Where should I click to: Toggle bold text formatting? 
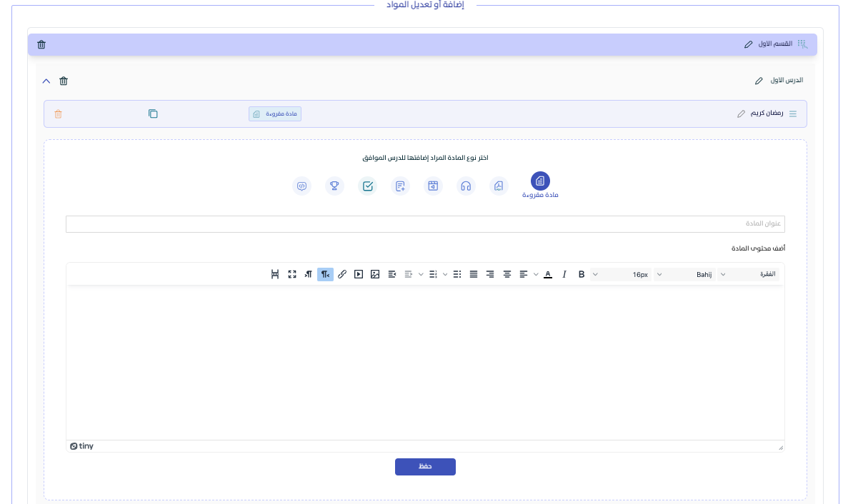(x=582, y=274)
